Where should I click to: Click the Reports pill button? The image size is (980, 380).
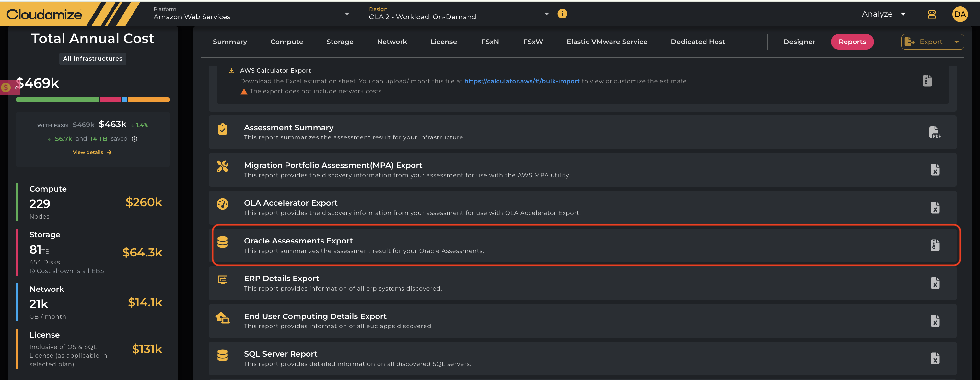point(852,42)
